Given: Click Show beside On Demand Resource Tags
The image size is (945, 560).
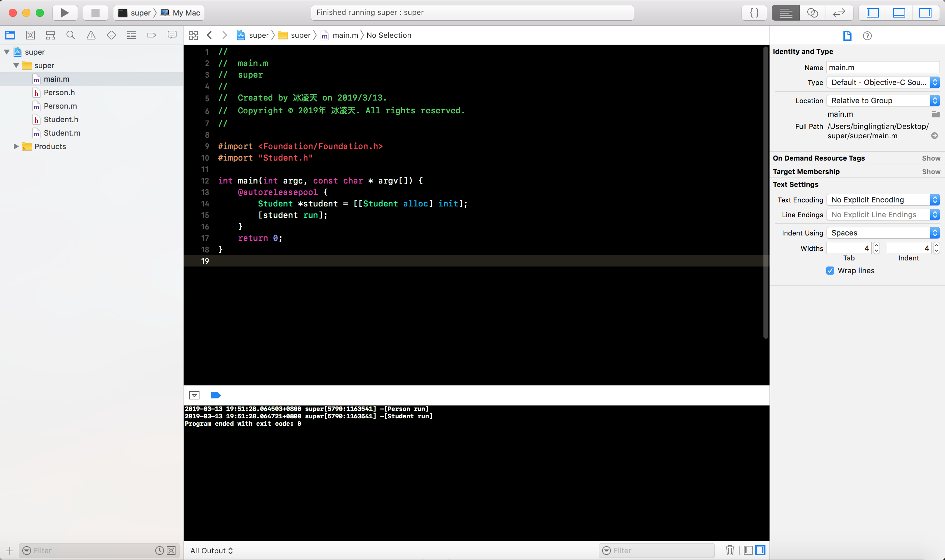Looking at the screenshot, I should pyautogui.click(x=930, y=158).
